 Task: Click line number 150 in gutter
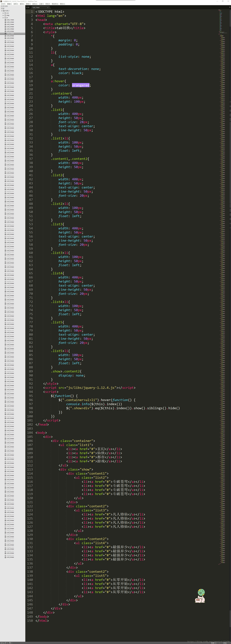30,621
